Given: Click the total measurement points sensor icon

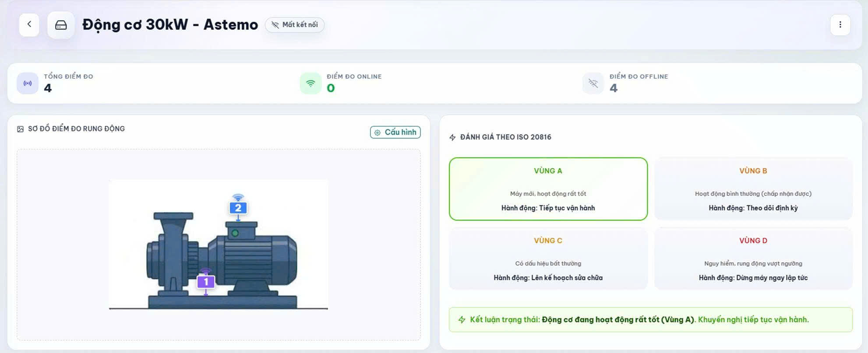Looking at the screenshot, I should tap(28, 83).
